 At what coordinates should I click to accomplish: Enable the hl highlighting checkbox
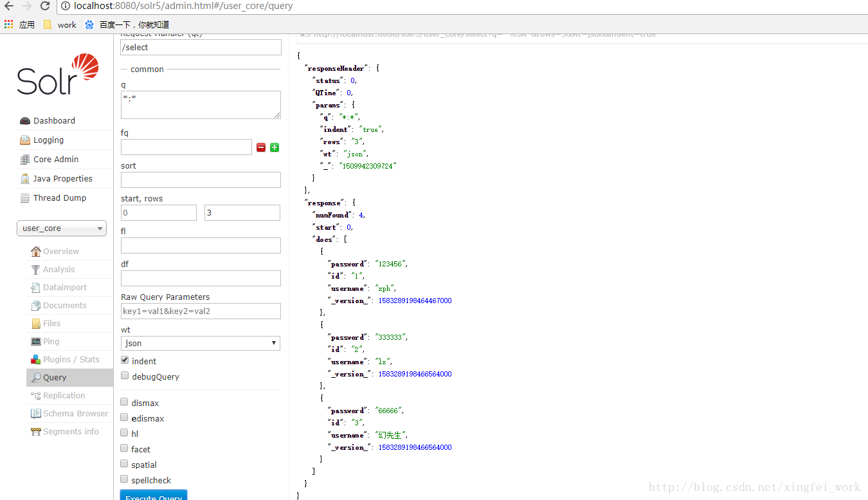click(x=125, y=433)
